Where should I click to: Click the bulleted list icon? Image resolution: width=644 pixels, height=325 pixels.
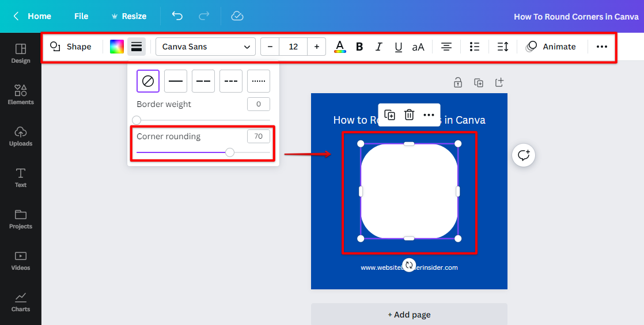[x=475, y=47]
